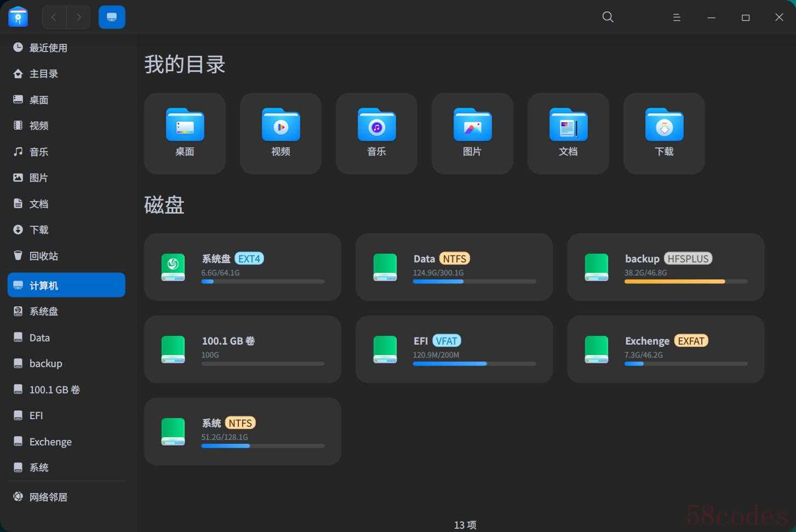The image size is (796, 532).
Task: Open Data drive in the sidebar
Action: [x=66, y=337]
